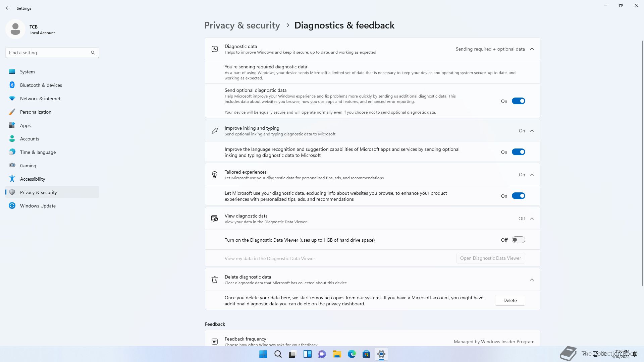Screen dimensions: 644x362
Task: Click 'Sending required + optional data' status
Action: point(490,49)
